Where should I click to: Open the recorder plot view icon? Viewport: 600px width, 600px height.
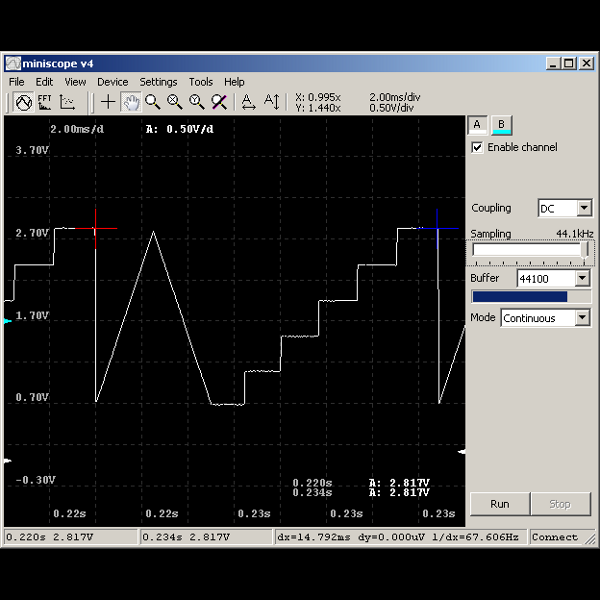click(67, 102)
